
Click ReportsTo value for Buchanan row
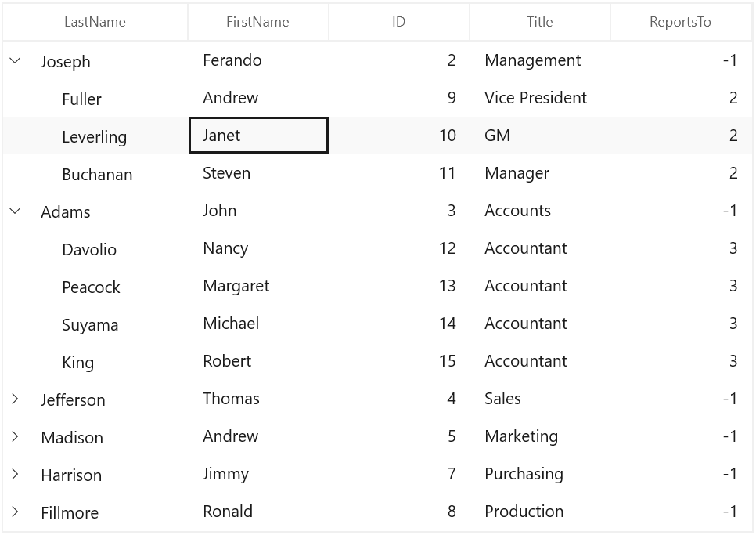733,173
